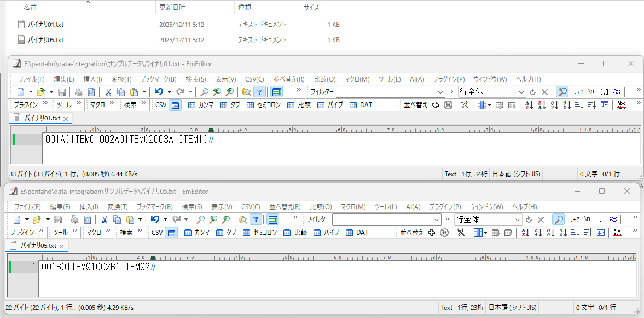Open the マクロ(M) menu in バイナリ05.txt window
Viewport: 644px width, 318px height.
click(353, 207)
